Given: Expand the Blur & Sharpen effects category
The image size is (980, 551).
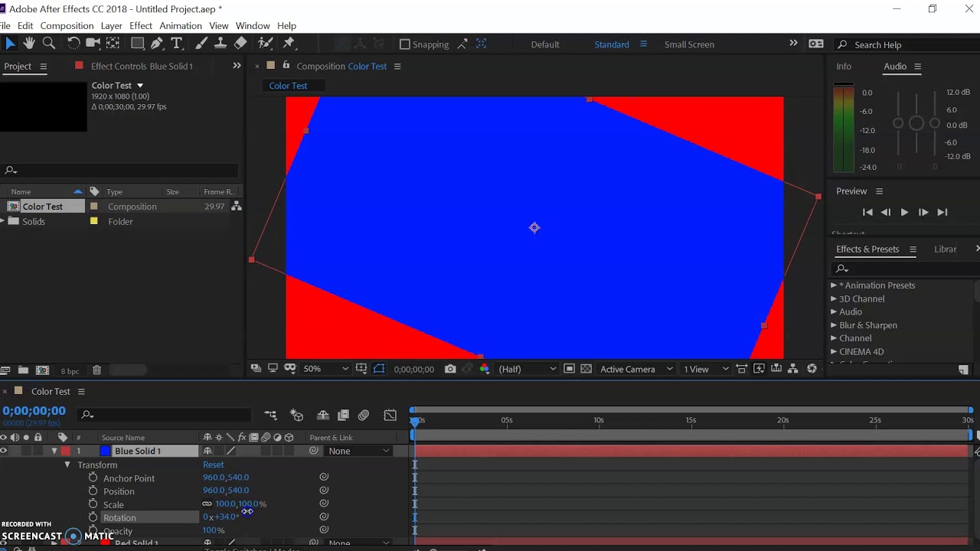Looking at the screenshot, I should (x=834, y=325).
